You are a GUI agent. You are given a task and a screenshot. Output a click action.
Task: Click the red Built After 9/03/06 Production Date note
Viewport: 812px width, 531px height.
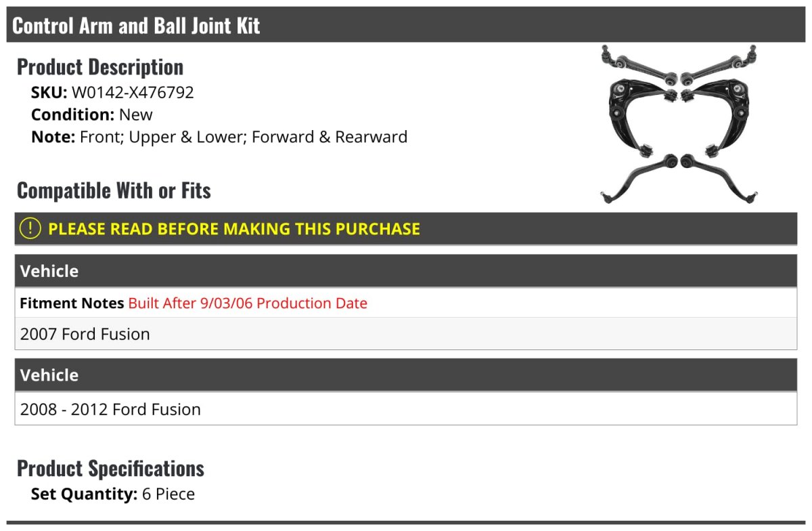[248, 303]
